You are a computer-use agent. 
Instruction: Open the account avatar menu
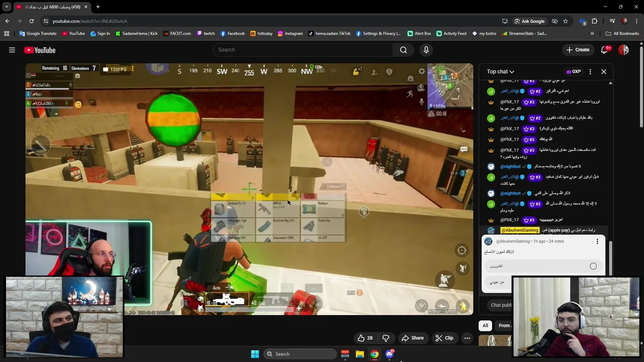point(623,50)
